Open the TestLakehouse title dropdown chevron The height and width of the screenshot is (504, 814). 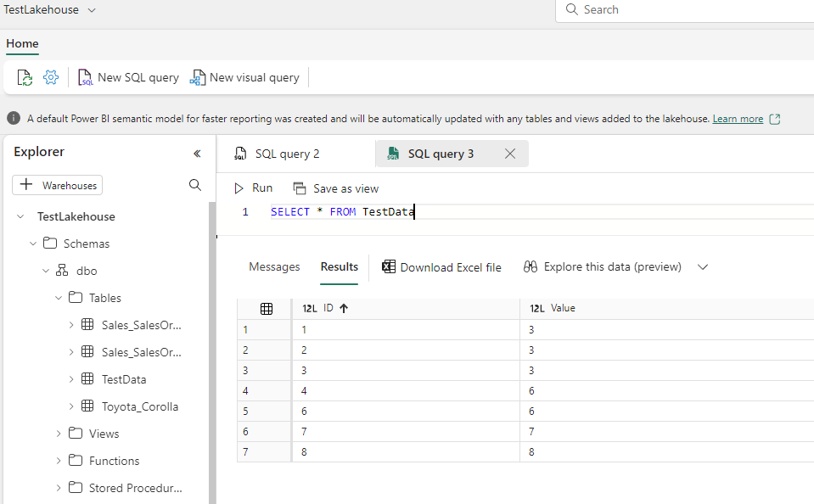pyautogui.click(x=92, y=10)
